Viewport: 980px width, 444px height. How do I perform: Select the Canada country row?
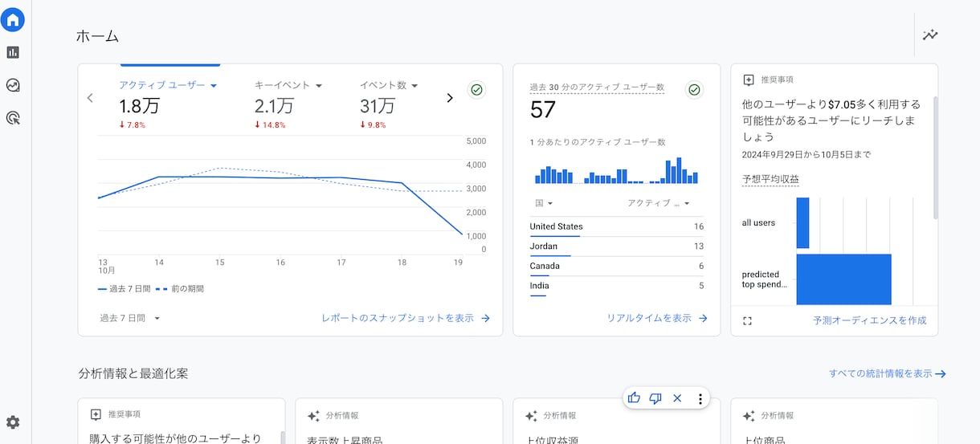click(x=617, y=266)
